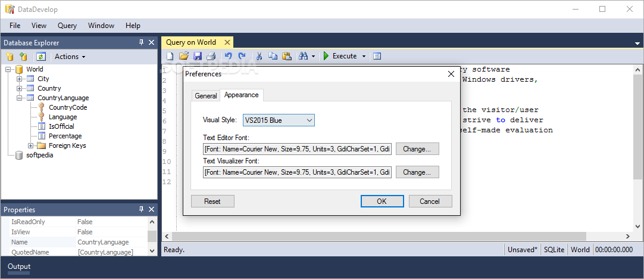
Task: Copy selection using the copy icon
Action: coord(273,56)
